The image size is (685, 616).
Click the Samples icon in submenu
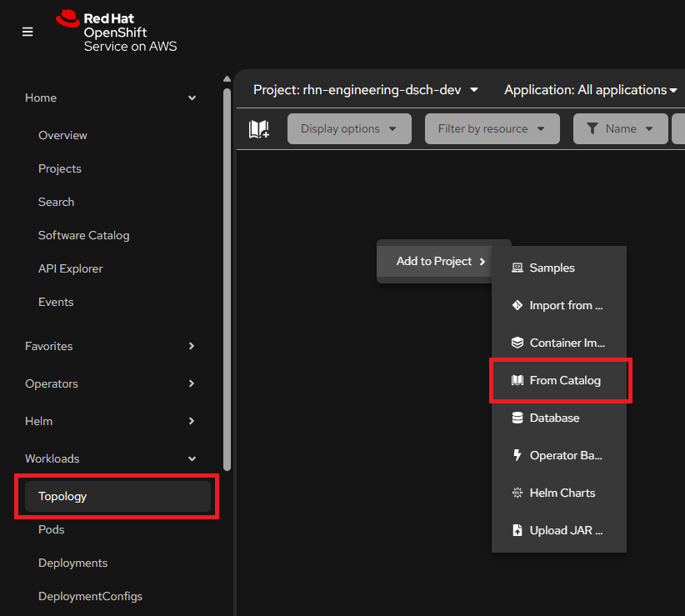pyautogui.click(x=517, y=268)
